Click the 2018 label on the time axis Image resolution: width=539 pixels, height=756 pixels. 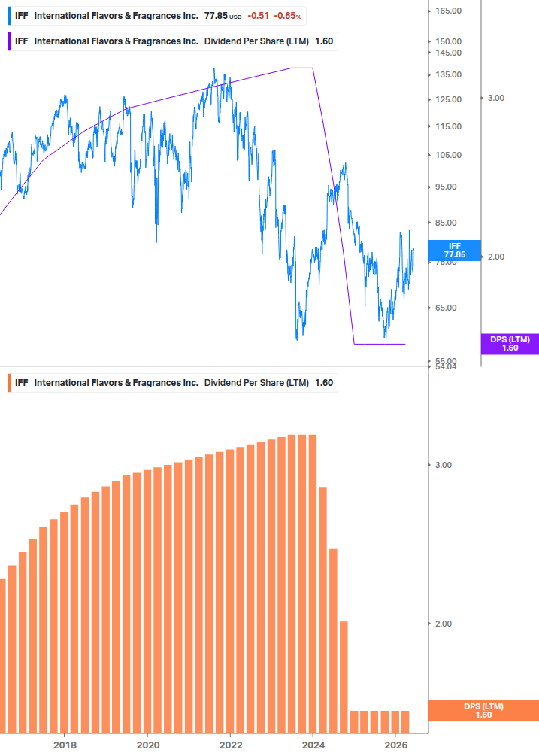click(65, 745)
